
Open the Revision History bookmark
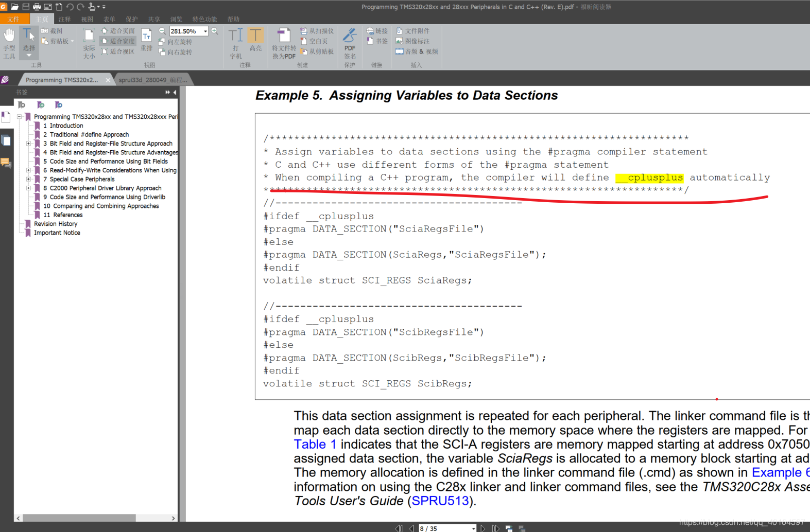pos(56,224)
